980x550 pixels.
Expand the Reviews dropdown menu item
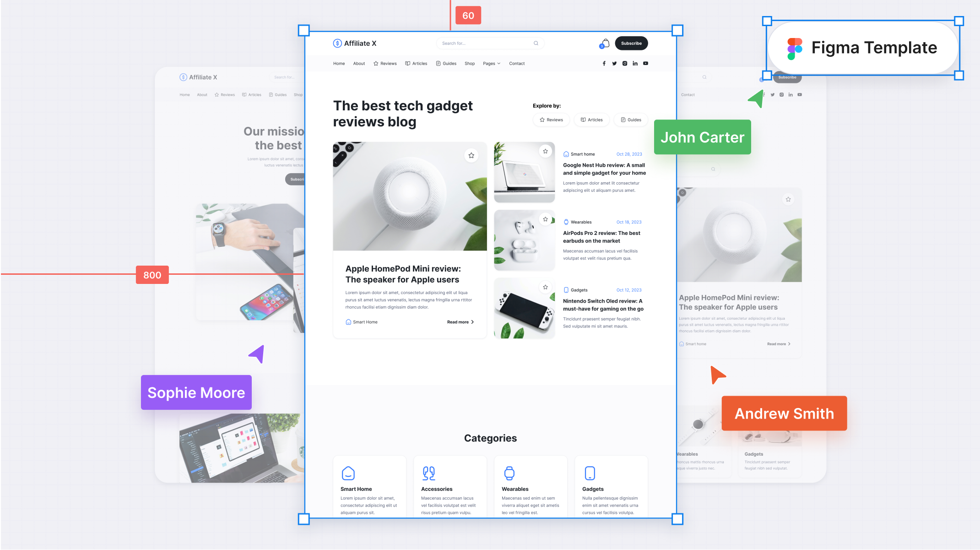[x=388, y=63]
